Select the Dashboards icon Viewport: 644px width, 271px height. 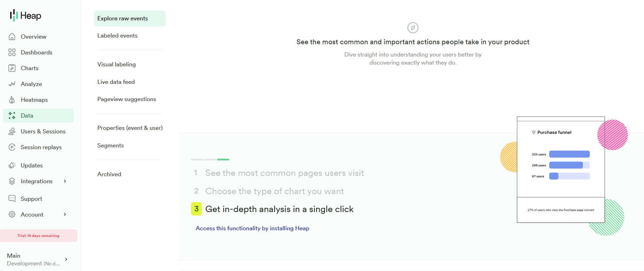tap(12, 52)
